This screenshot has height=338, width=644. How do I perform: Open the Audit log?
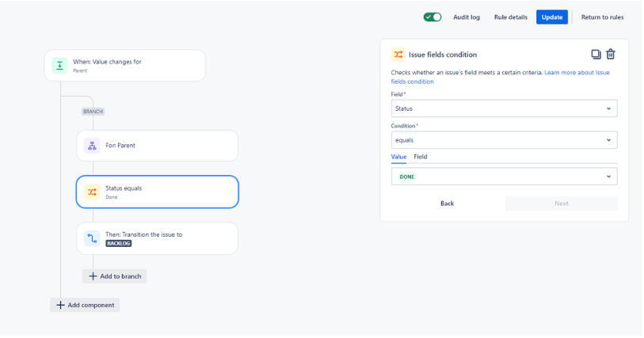click(466, 17)
